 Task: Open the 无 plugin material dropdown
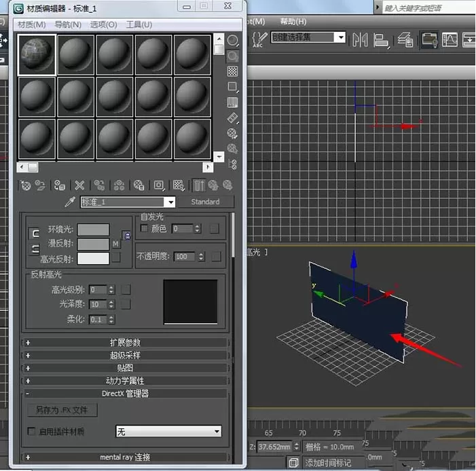coord(168,432)
